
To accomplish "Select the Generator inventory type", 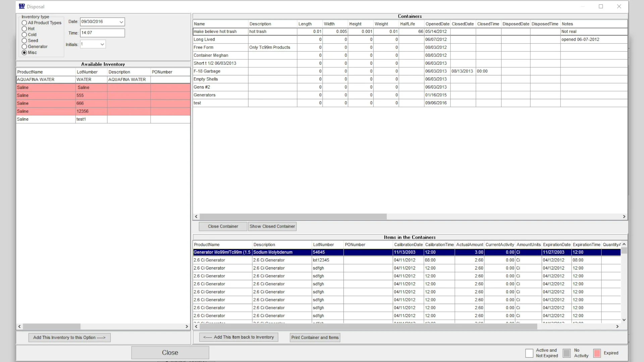I will pos(24,47).
